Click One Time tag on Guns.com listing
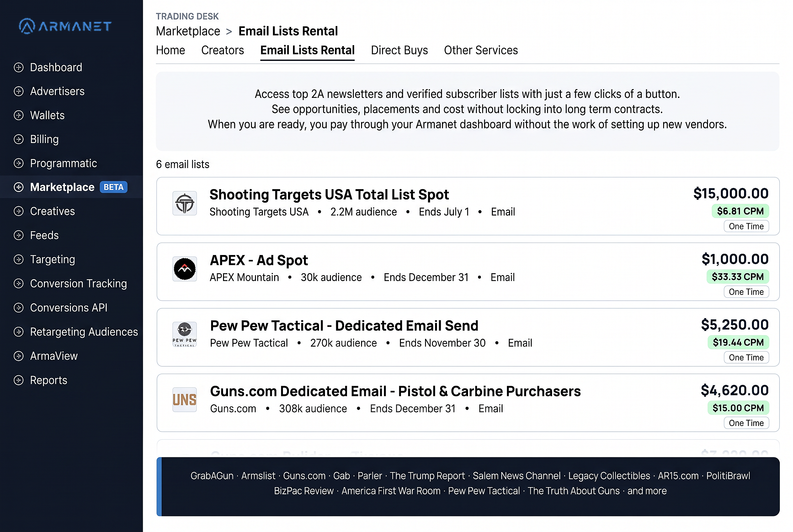The width and height of the screenshot is (793, 532). [746, 423]
